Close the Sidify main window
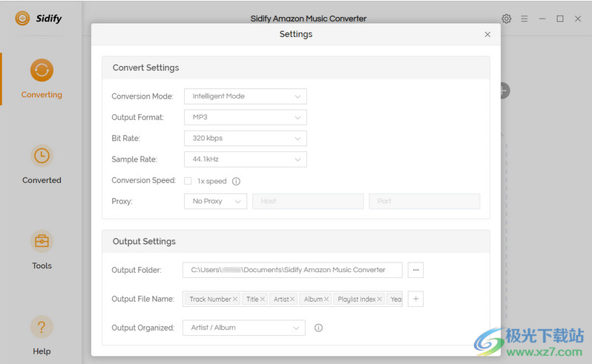This screenshot has height=364, width=592. [x=578, y=19]
